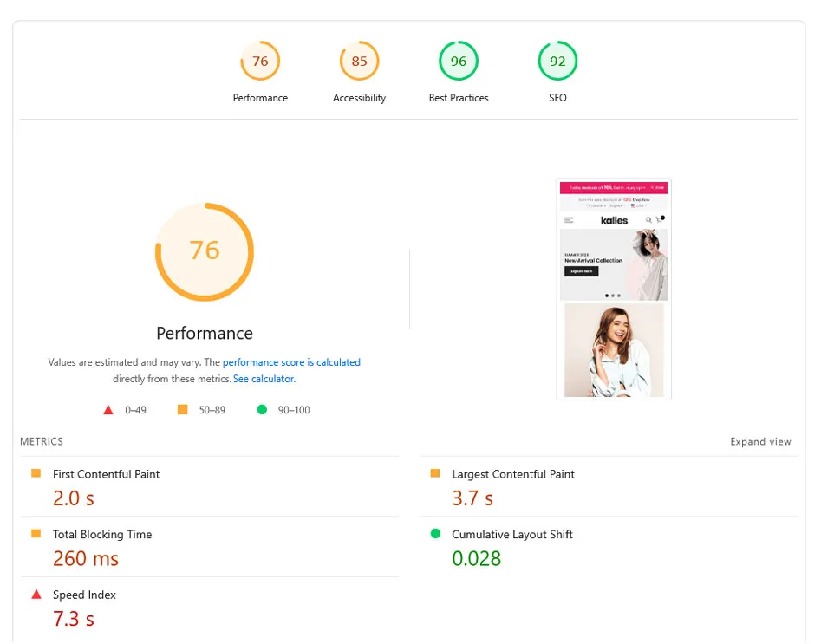Expand the metrics with Expand view

tap(760, 442)
